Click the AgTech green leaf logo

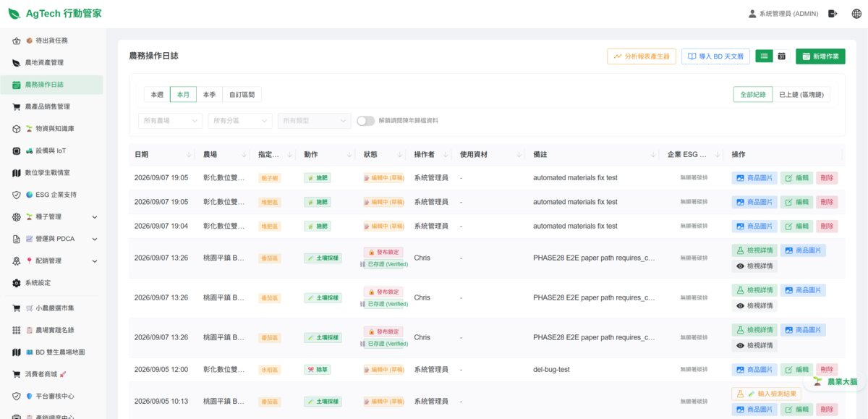(x=14, y=14)
